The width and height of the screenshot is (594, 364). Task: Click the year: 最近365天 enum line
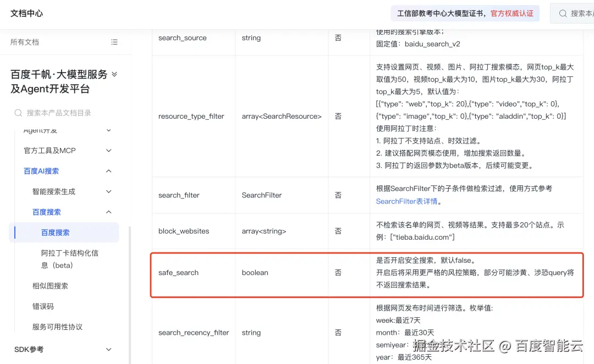404,357
